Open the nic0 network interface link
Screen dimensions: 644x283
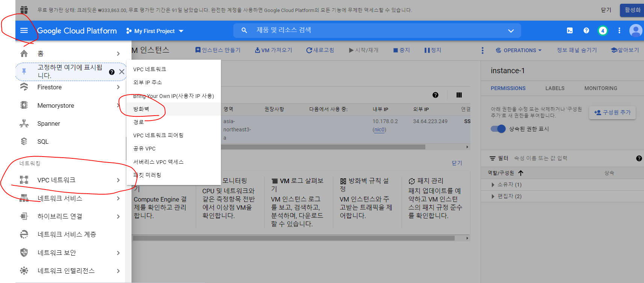pyautogui.click(x=379, y=129)
